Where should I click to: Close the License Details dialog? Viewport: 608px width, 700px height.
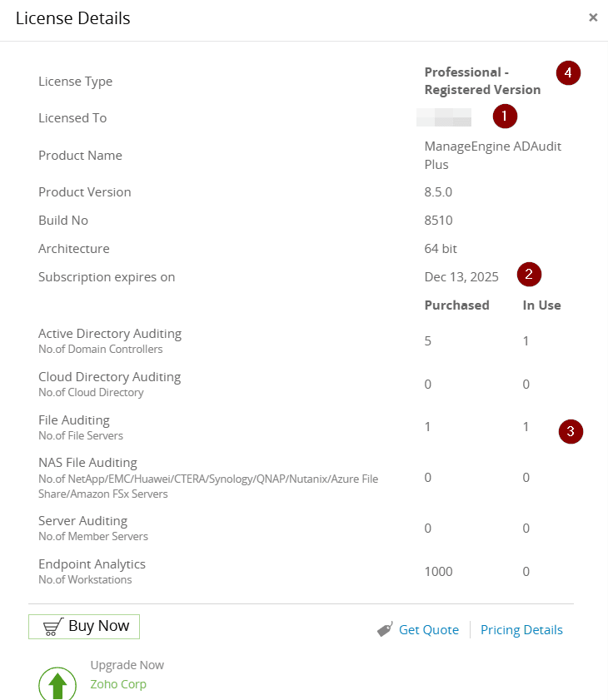[593, 17]
